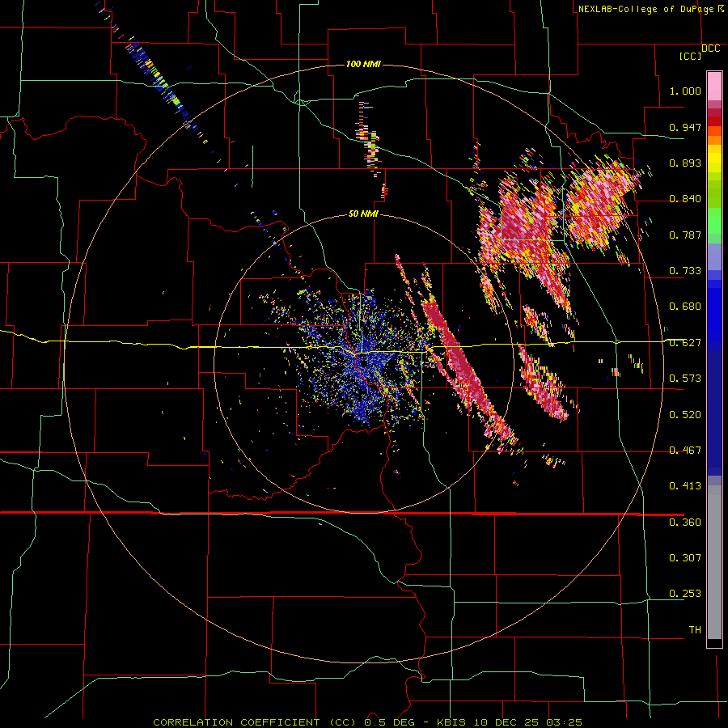Click the 1.000 value on the color scale
This screenshot has height=728, width=728.
685,91
